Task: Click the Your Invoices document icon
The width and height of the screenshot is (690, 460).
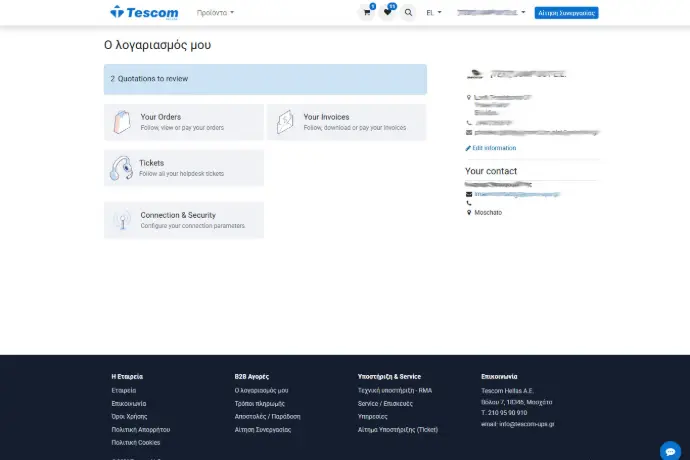Action: coord(285,122)
